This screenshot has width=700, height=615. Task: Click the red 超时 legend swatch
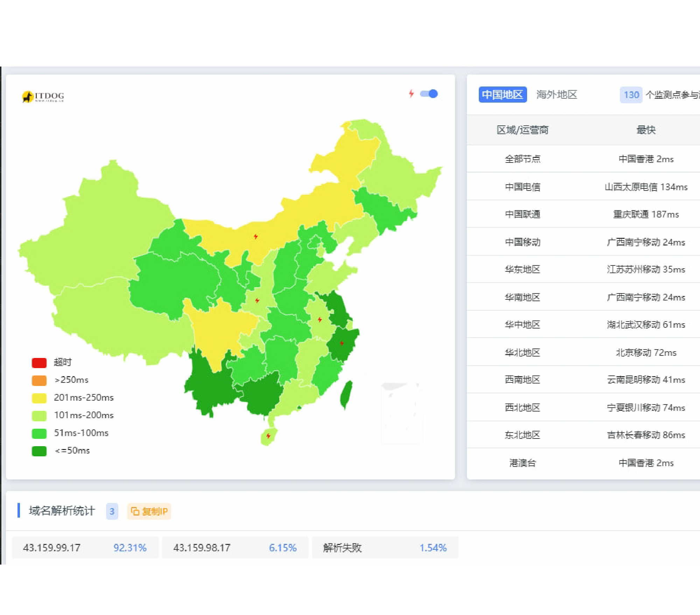(x=39, y=363)
